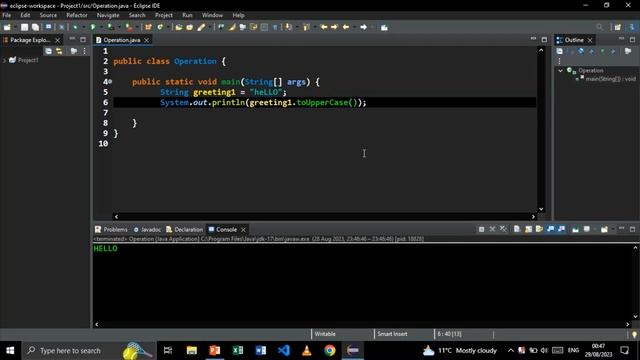Toggle Sort in the Outline toolbar
640x360 pixels.
(570, 51)
